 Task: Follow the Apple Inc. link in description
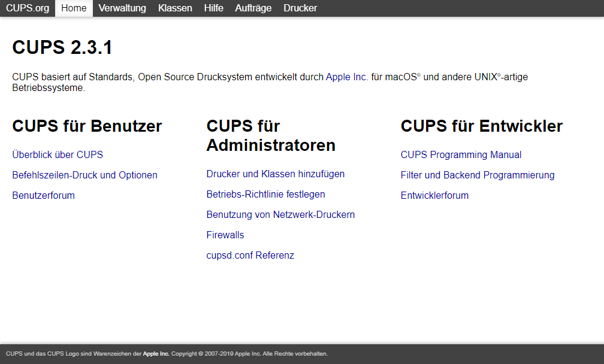(346, 77)
